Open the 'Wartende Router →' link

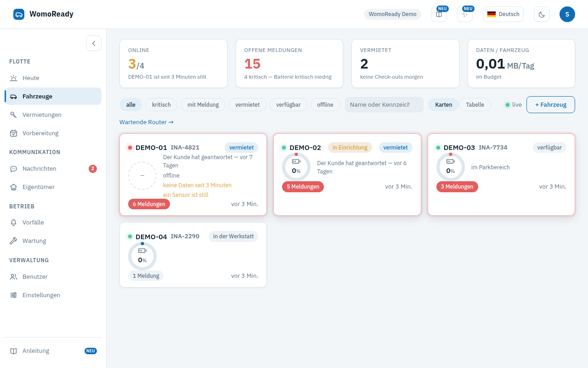click(x=147, y=122)
